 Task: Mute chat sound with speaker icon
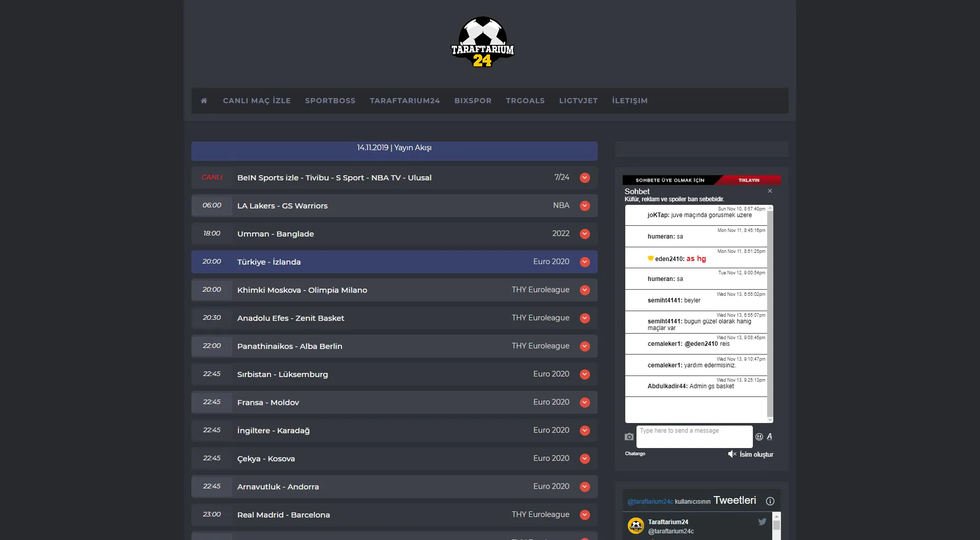point(732,454)
